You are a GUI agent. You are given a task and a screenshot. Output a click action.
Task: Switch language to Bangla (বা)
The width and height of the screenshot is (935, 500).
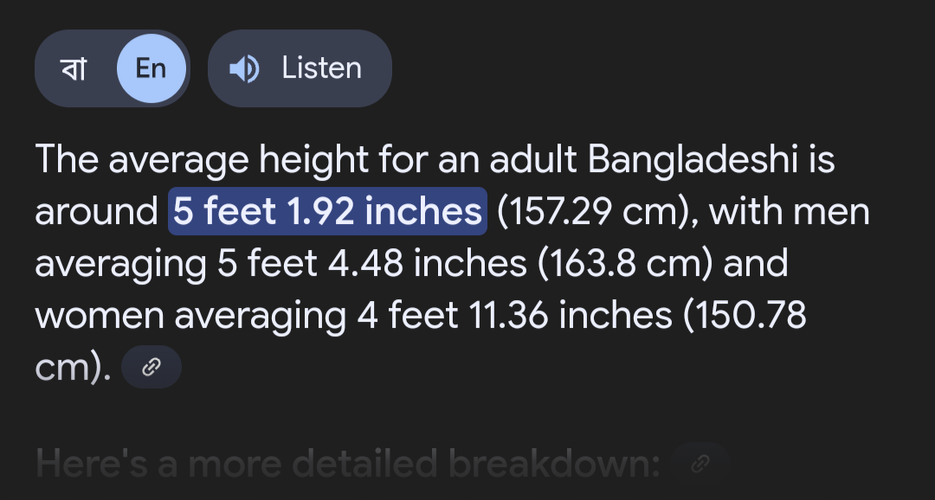(73, 69)
